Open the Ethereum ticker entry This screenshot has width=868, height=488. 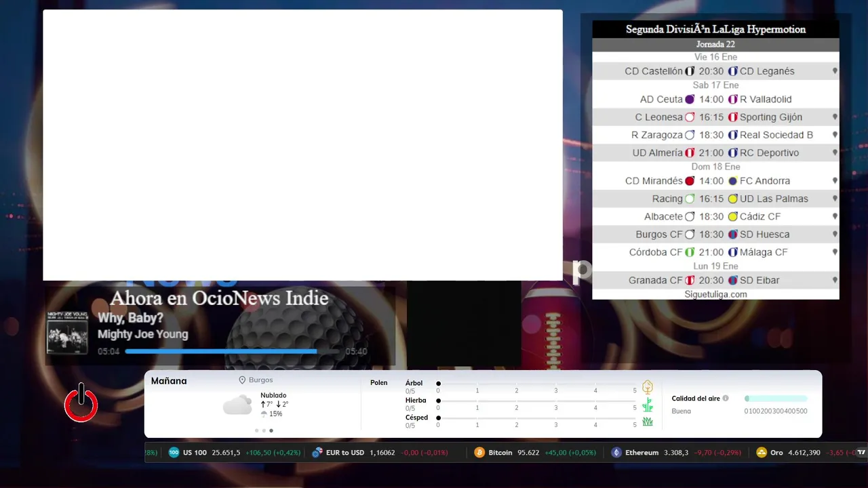pos(675,453)
